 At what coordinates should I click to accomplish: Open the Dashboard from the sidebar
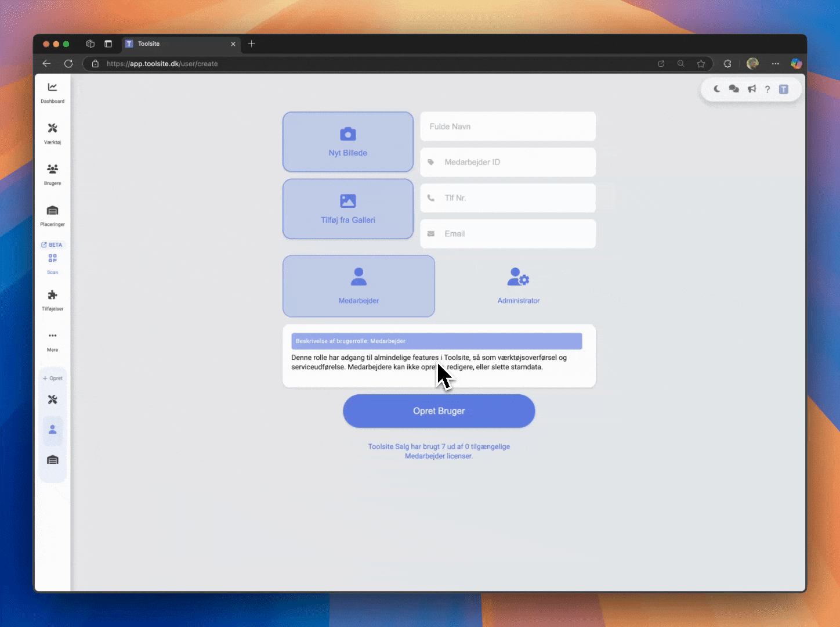(52, 92)
